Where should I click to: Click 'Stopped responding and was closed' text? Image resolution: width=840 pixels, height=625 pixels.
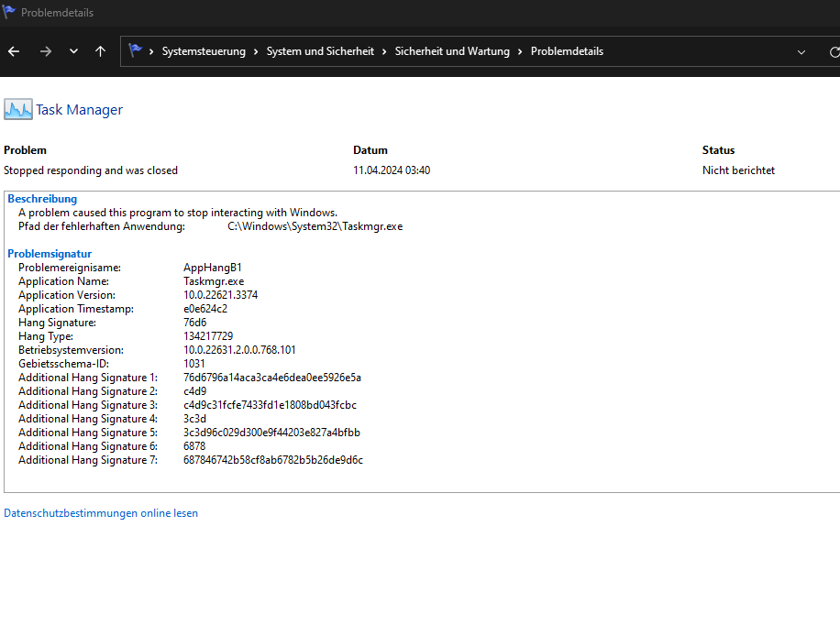point(91,170)
